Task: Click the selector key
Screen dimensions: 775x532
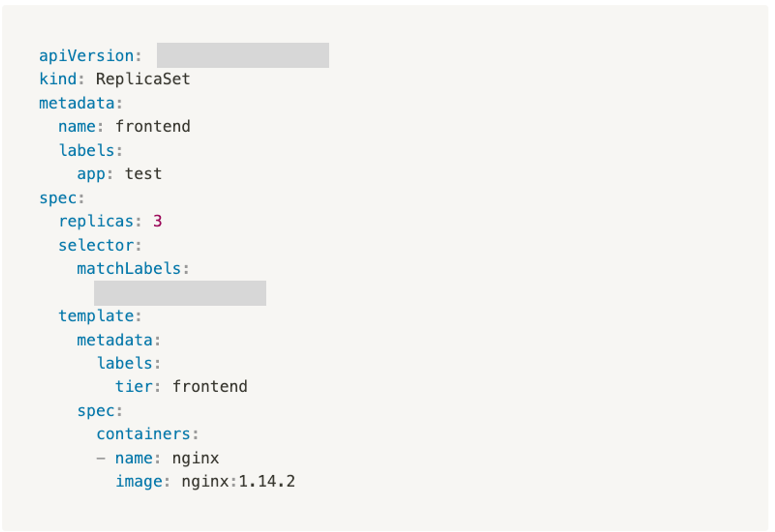Action: (x=96, y=245)
